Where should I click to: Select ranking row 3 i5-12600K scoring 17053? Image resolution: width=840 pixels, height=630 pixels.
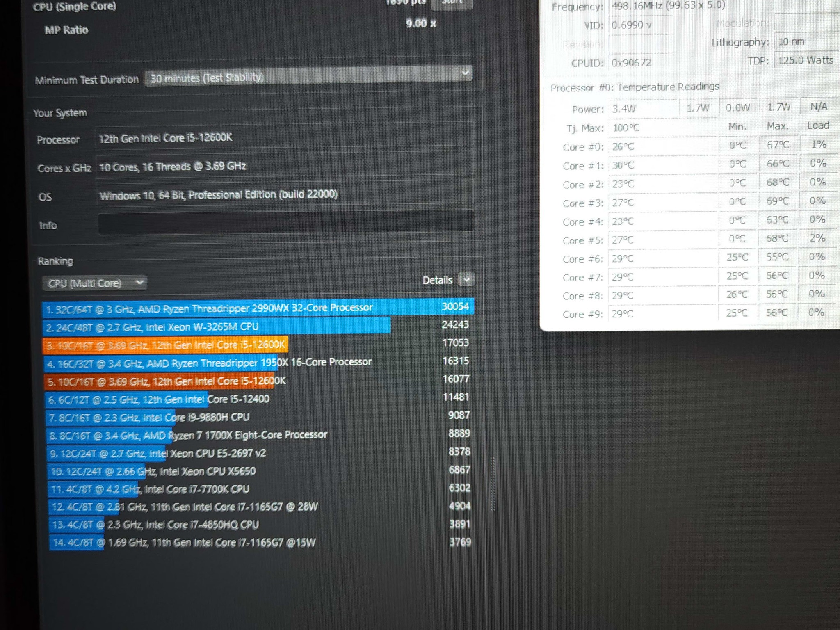coord(258,344)
